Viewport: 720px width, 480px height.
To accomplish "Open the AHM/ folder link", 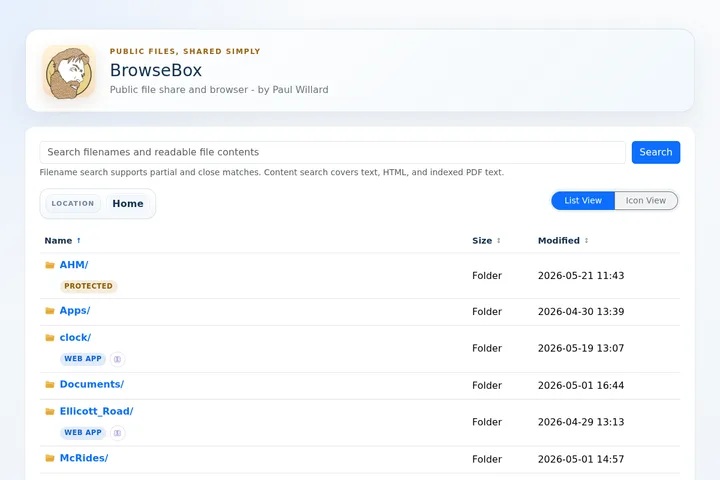I will point(74,265).
